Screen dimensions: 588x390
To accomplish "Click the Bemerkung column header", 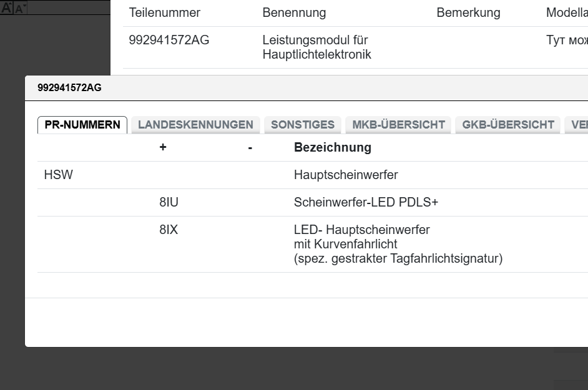I will 468,13.
